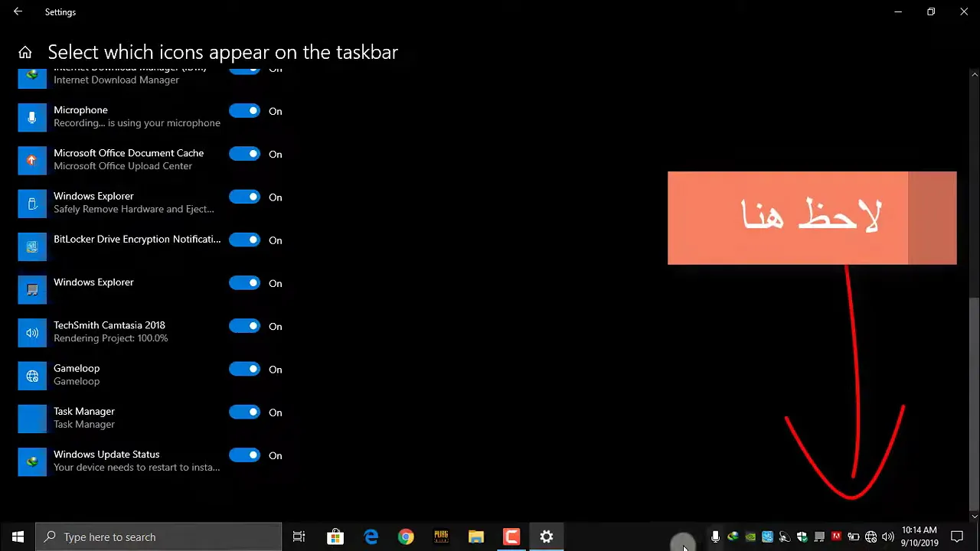
Task: Click the Windows Update Status row icon
Action: 32,461
